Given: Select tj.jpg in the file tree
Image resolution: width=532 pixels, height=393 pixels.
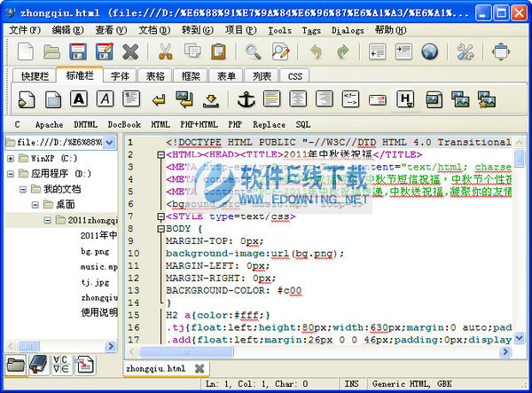Looking at the screenshot, I should click(95, 282).
